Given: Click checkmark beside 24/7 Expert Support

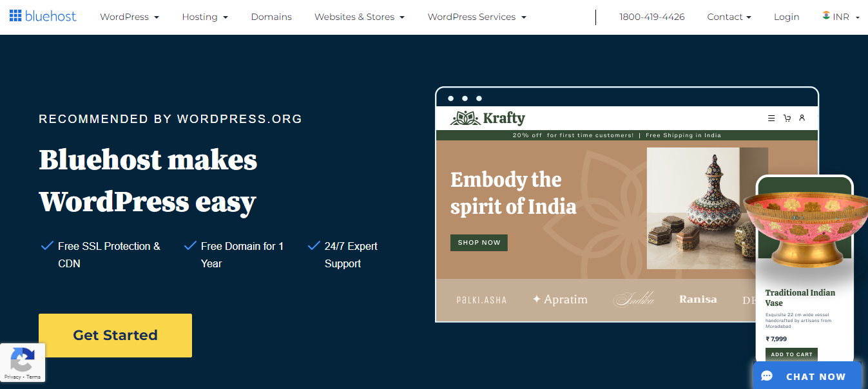Looking at the screenshot, I should (x=314, y=245).
